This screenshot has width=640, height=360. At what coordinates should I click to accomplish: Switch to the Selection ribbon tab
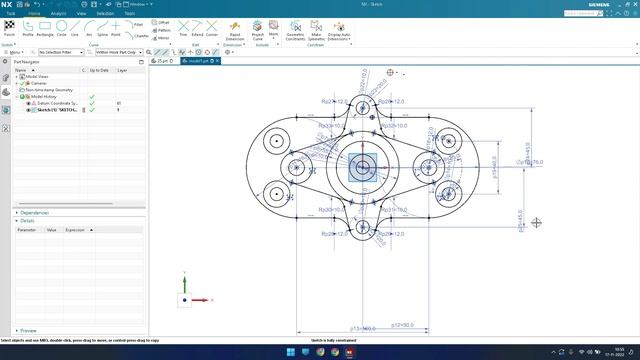pyautogui.click(x=105, y=13)
